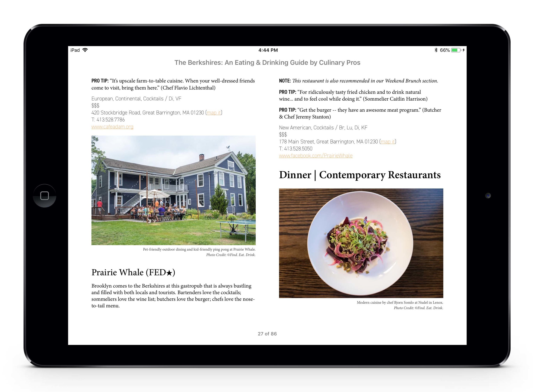Tap the time display at 4:44 PM
The height and width of the screenshot is (392, 533).
(x=266, y=50)
